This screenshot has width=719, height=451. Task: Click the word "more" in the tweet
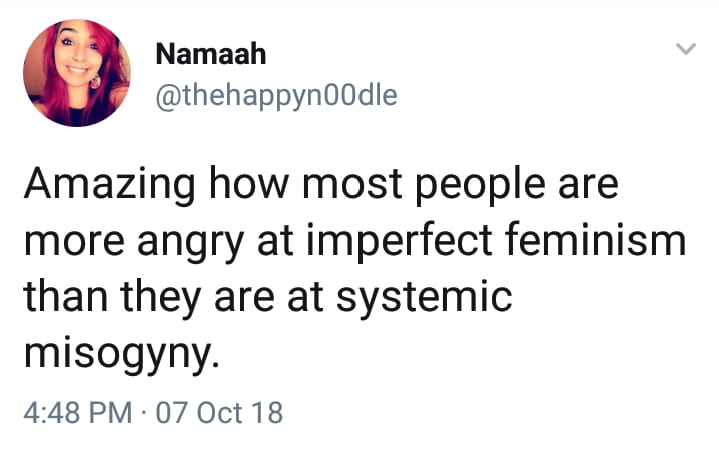coord(68,241)
